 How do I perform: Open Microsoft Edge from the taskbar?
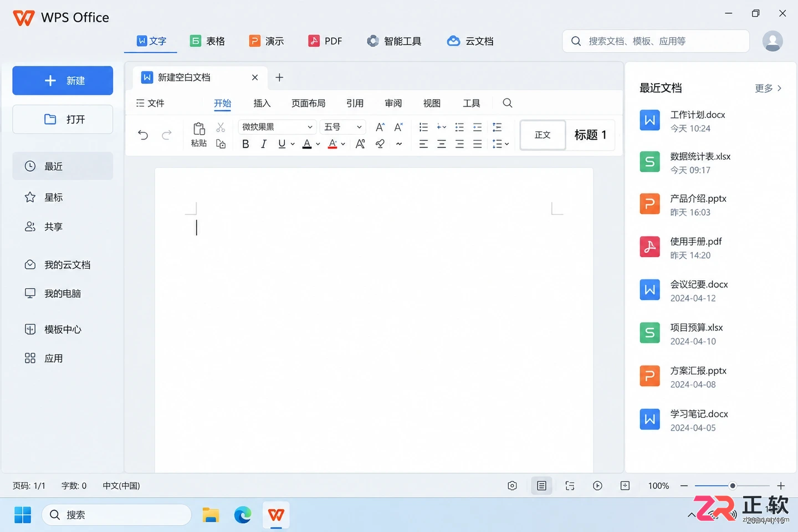tap(243, 515)
